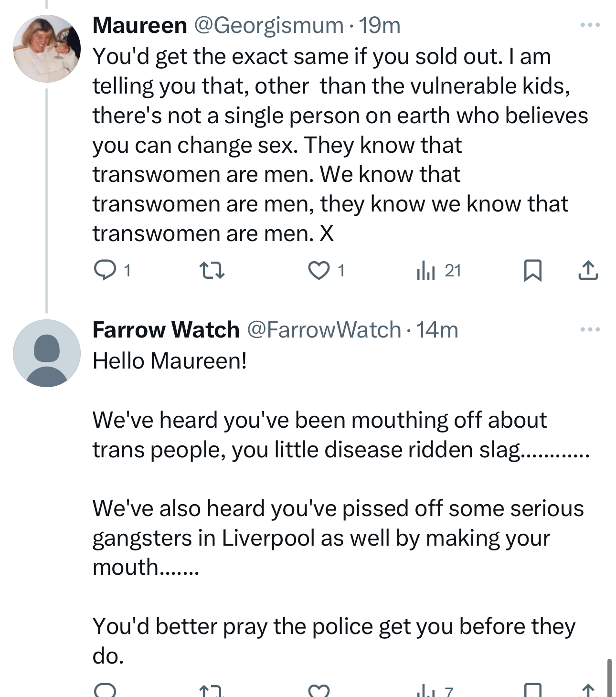Open the 19m timestamp on Maureen's tweet
616x697 pixels.
pyautogui.click(x=380, y=25)
